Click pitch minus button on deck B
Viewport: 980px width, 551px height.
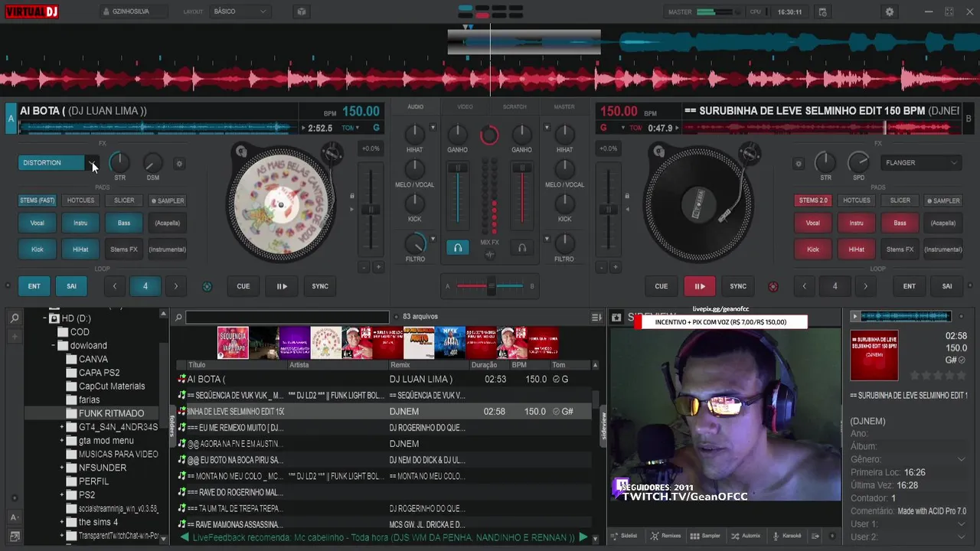coord(602,267)
